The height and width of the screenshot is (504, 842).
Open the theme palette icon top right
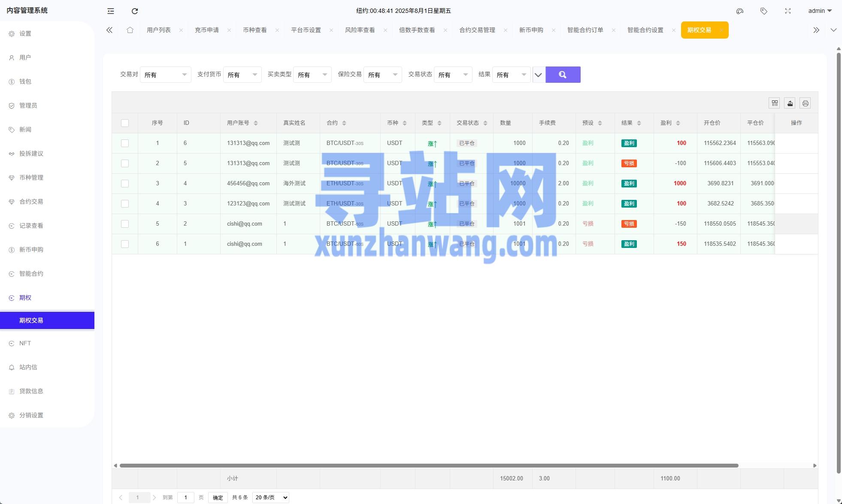(739, 11)
